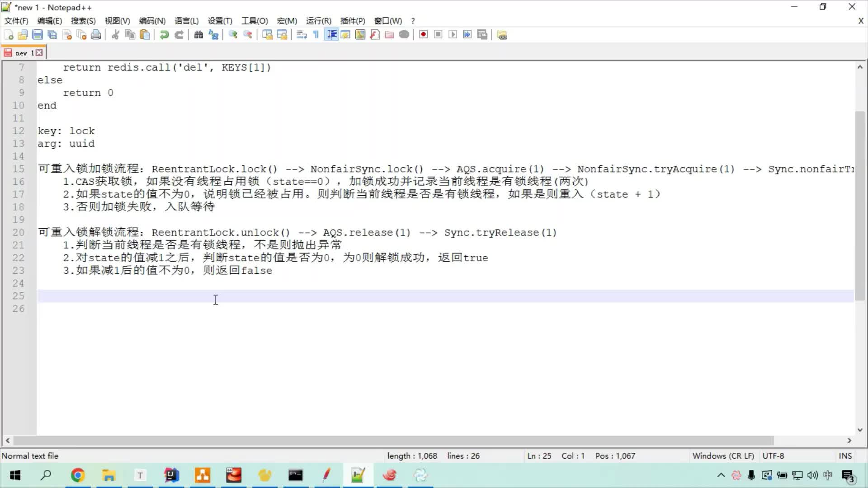
Task: Expand hidden system tray icons chevron
Action: (x=721, y=475)
